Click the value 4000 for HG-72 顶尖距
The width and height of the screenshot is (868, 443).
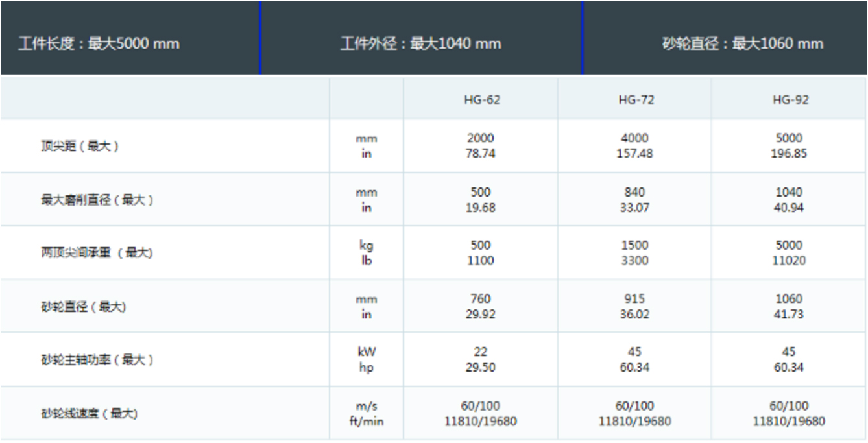[634, 138]
